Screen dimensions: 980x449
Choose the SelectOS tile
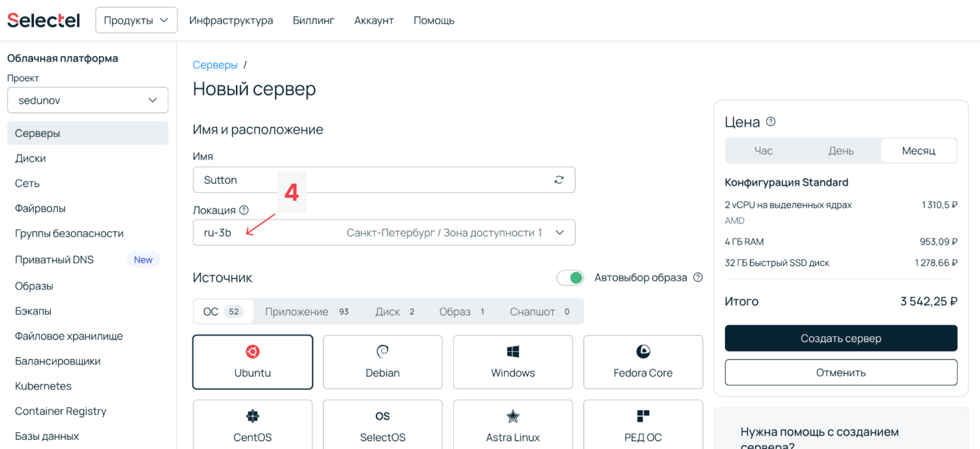382,425
